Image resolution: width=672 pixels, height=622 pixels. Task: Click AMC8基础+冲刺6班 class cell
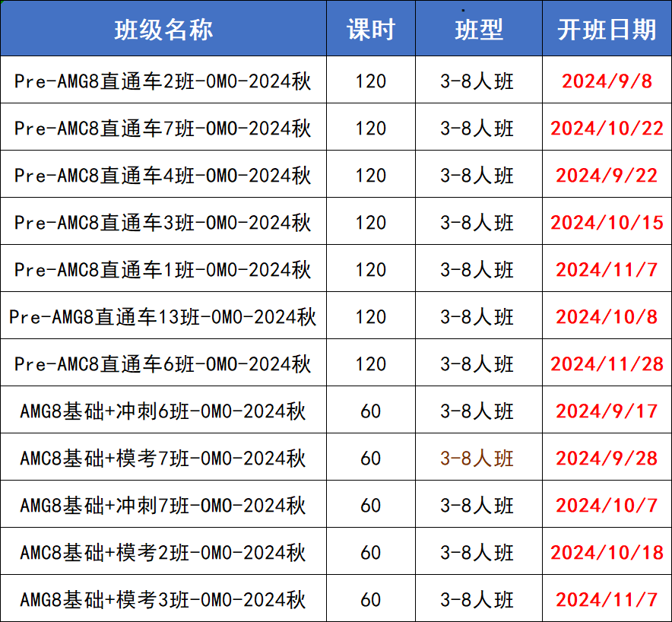[163, 411]
